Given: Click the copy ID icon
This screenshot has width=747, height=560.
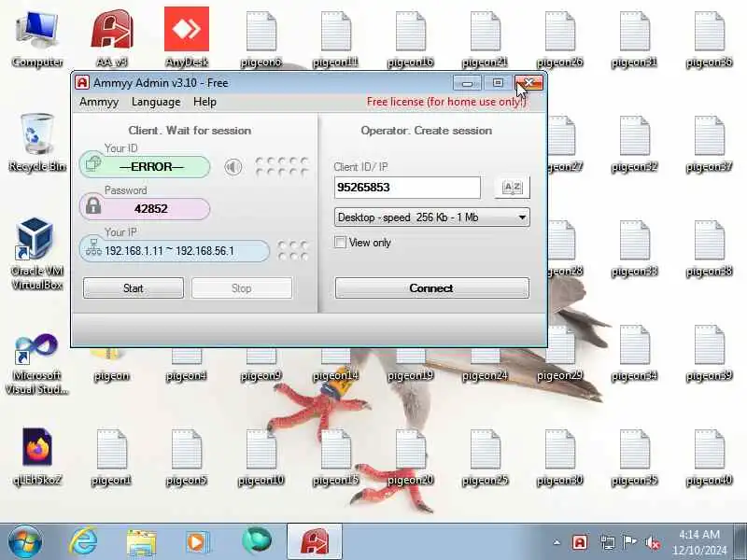Looking at the screenshot, I should [93, 164].
